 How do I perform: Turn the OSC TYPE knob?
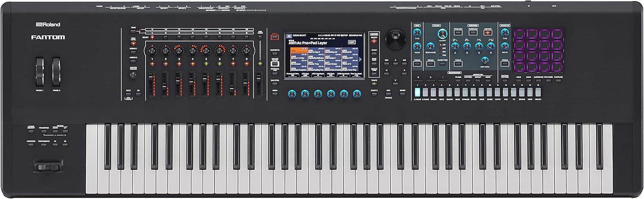[417, 32]
